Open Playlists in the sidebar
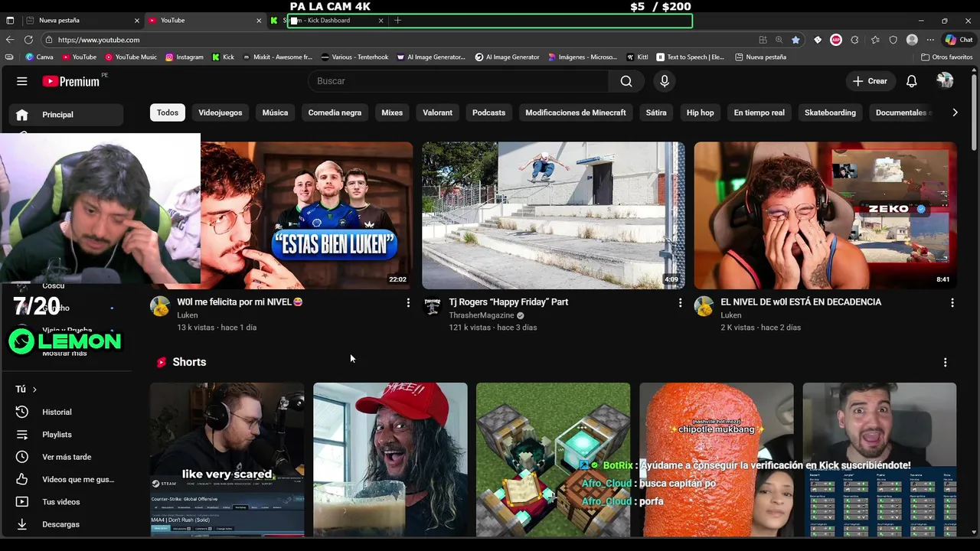 point(57,435)
